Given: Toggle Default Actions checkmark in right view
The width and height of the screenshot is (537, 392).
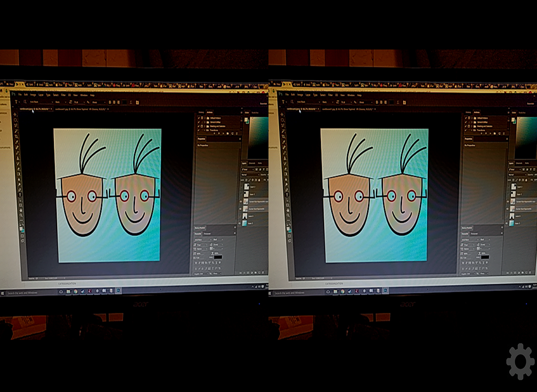Looking at the screenshot, I should point(466,118).
